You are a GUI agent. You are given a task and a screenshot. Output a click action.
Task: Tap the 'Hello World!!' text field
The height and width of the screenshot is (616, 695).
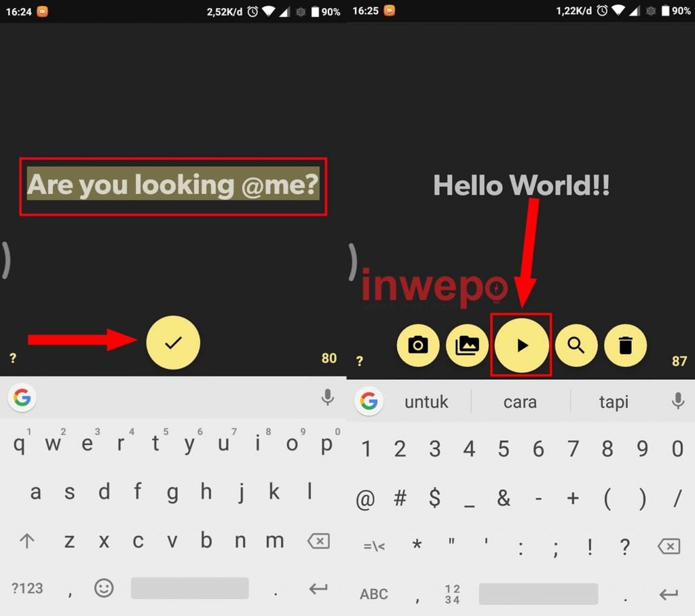(x=521, y=185)
